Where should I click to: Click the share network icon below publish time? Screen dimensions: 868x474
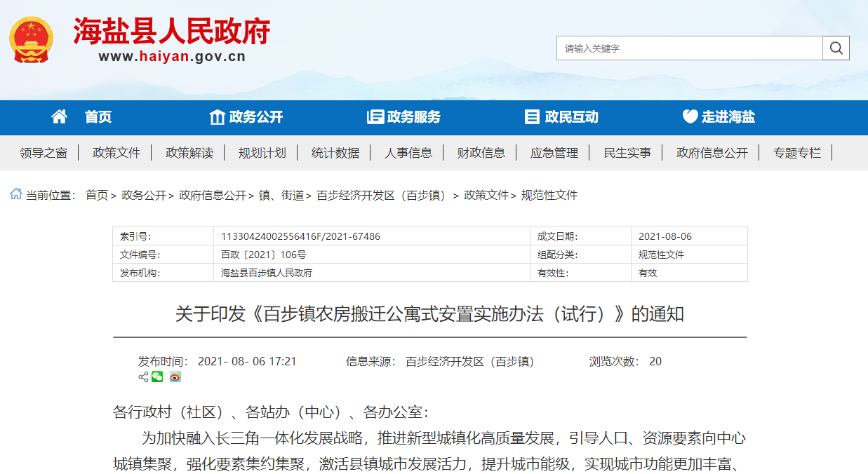(144, 377)
